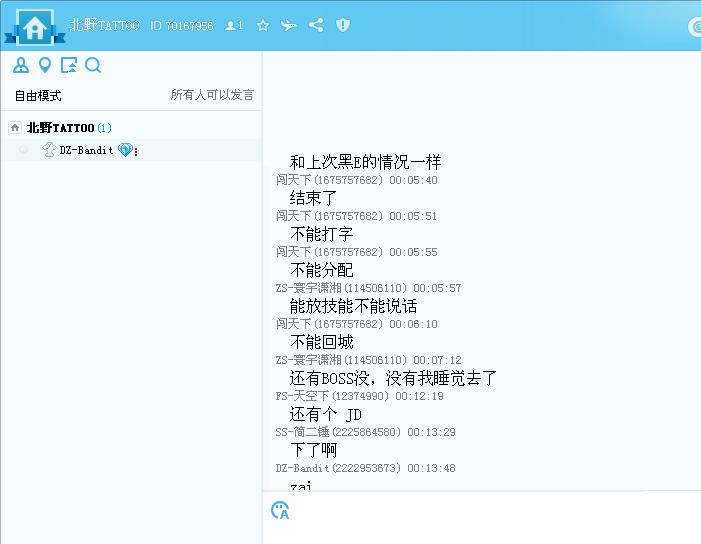Click the diamond badge next to DZ-Bandit
The image size is (701, 544).
point(125,150)
